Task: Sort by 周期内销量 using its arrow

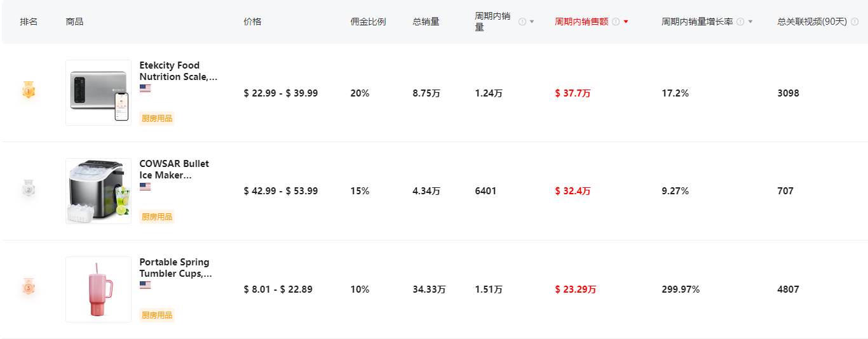Action: click(x=532, y=22)
